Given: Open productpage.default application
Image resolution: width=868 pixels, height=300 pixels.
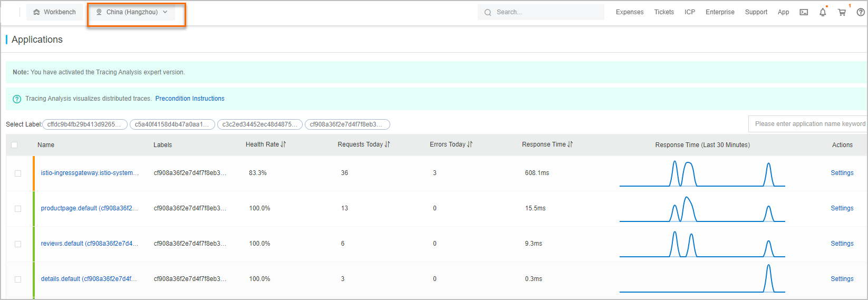Looking at the screenshot, I should 89,208.
